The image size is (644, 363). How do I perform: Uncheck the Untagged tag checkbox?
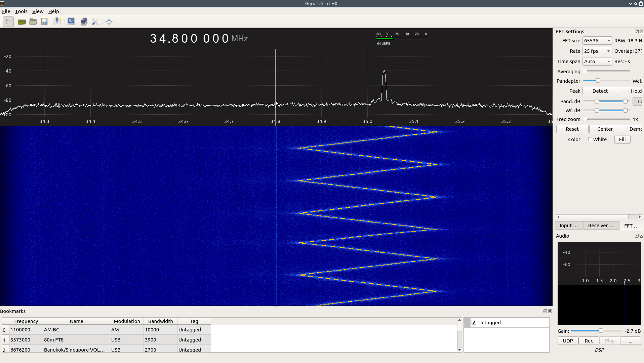pyautogui.click(x=474, y=323)
